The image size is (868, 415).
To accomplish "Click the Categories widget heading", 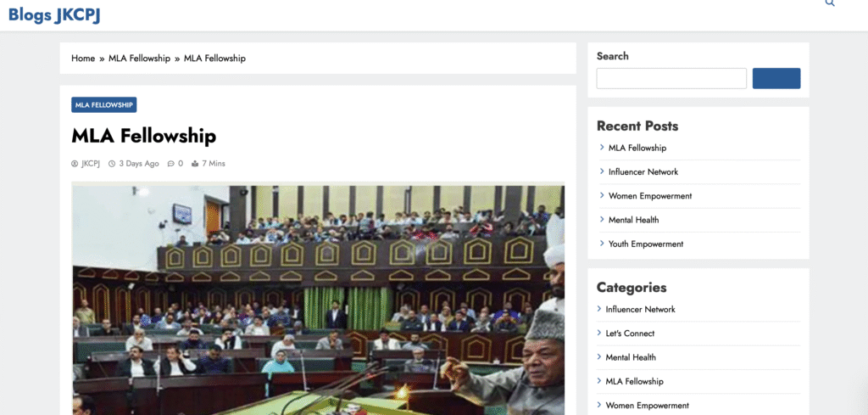I will [x=631, y=287].
